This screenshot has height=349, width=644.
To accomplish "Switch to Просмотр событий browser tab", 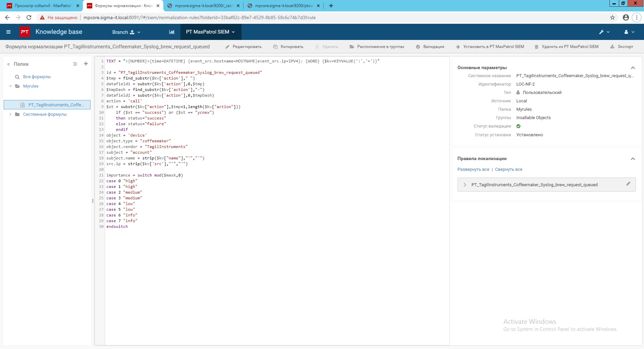I will click(x=43, y=6).
